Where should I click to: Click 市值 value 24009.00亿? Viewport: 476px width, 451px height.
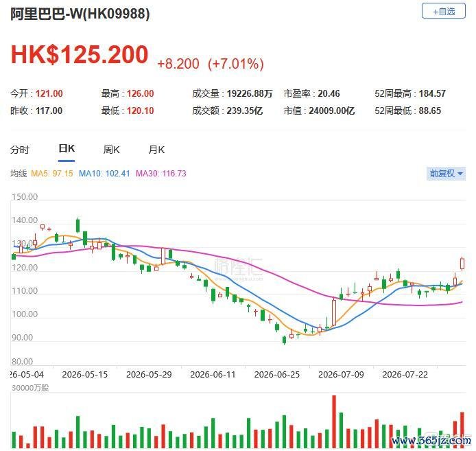pos(332,111)
